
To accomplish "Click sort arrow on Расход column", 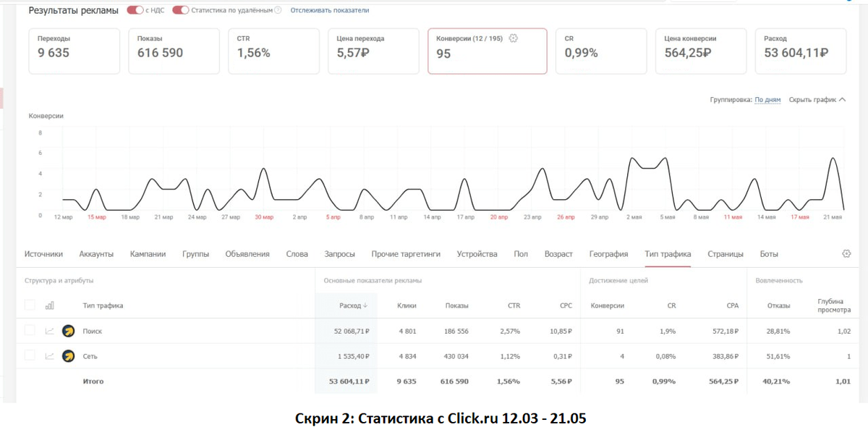I will pos(365,305).
